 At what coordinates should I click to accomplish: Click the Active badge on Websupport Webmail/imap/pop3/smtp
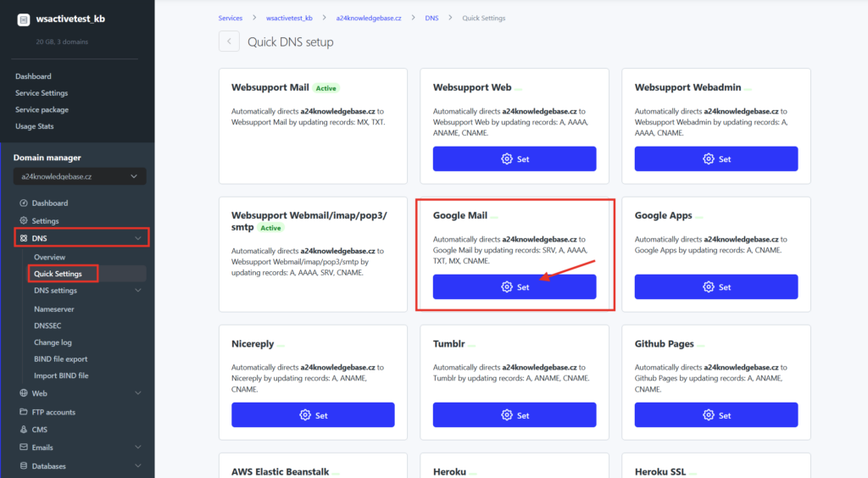tap(270, 228)
